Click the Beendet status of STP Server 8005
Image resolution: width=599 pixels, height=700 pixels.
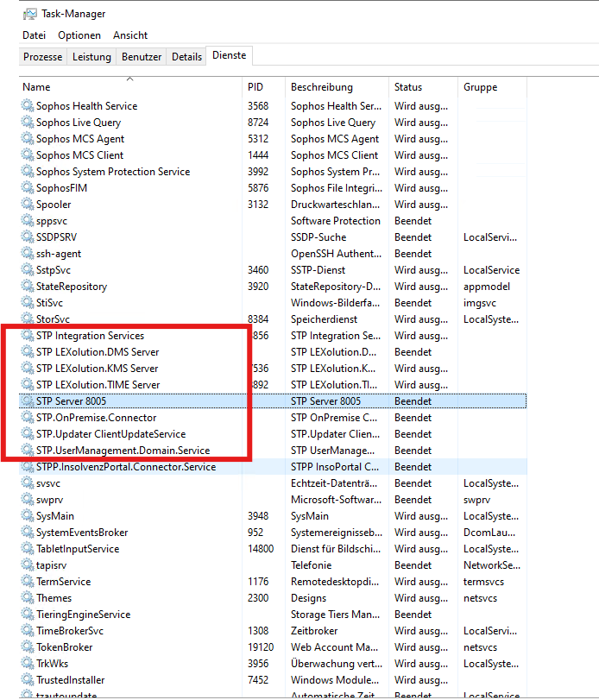[x=413, y=400]
